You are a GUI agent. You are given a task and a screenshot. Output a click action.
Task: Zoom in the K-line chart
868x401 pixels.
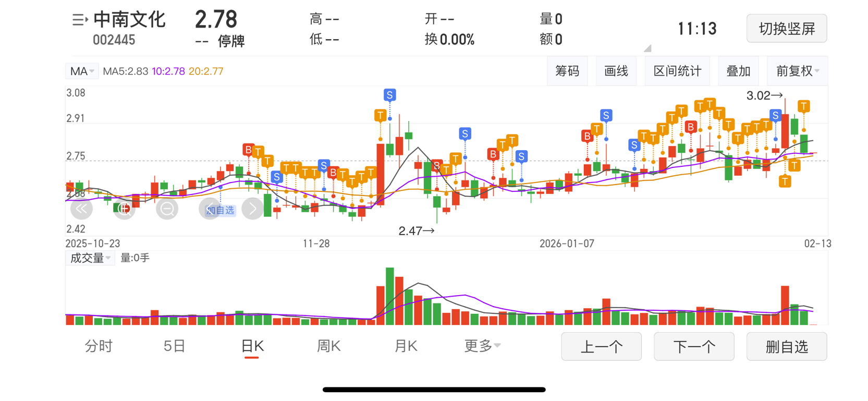click(124, 209)
